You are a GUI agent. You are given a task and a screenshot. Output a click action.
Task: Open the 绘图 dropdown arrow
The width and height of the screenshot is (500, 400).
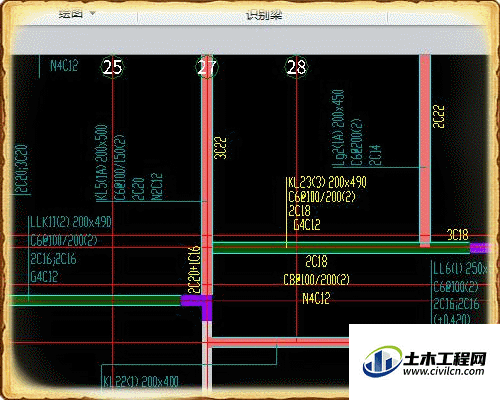92,13
